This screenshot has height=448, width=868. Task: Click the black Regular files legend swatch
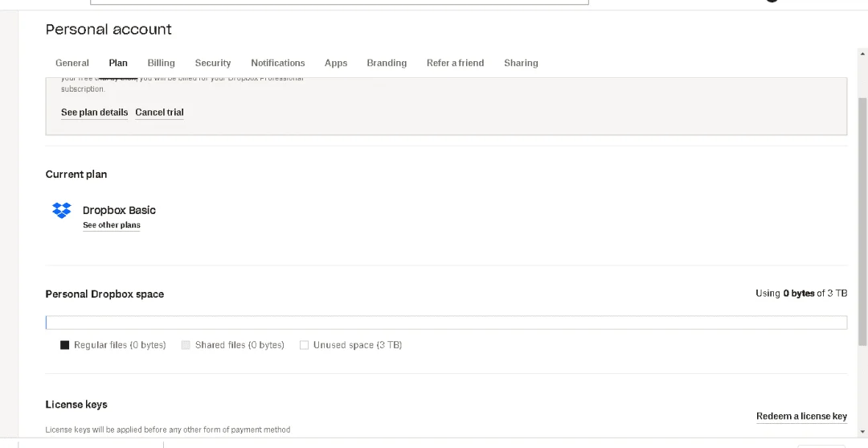[x=65, y=345]
